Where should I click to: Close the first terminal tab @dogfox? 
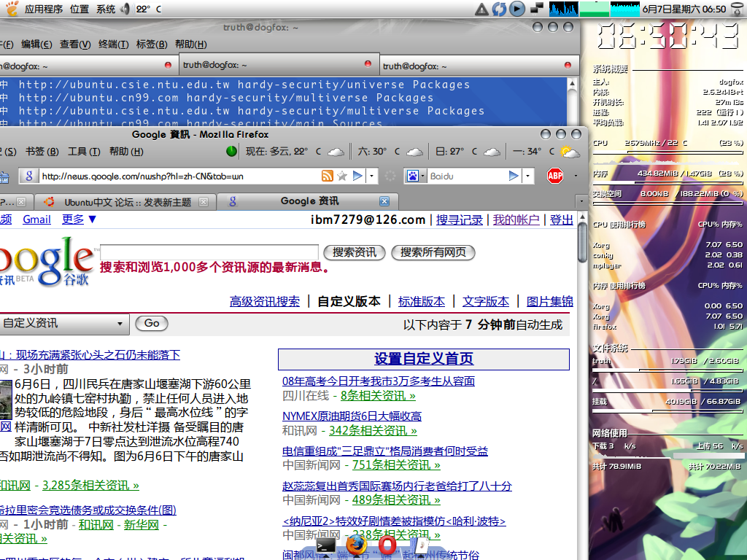click(168, 65)
